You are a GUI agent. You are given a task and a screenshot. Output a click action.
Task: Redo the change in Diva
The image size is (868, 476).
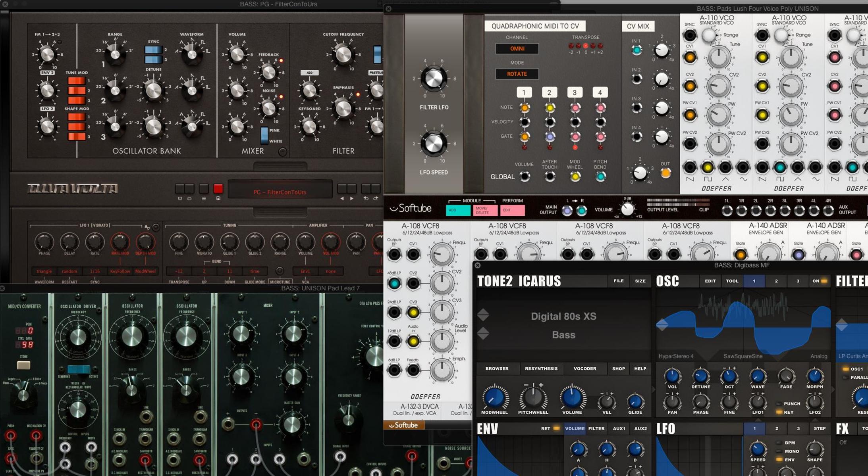click(376, 198)
